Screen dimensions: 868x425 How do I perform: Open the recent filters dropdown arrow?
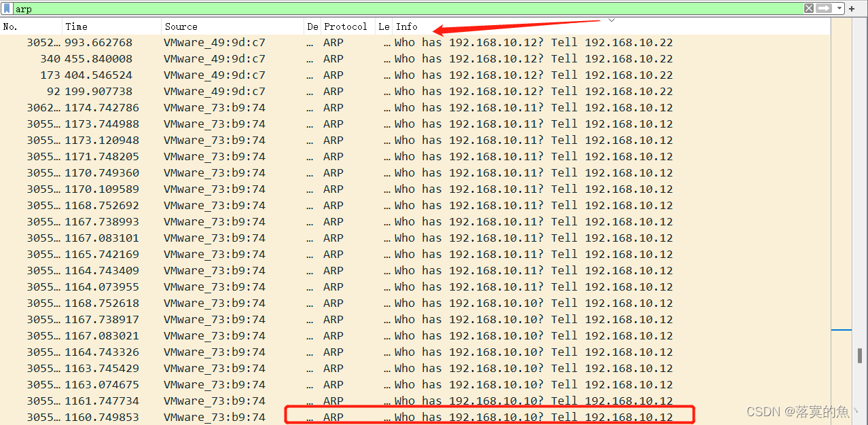click(x=839, y=9)
